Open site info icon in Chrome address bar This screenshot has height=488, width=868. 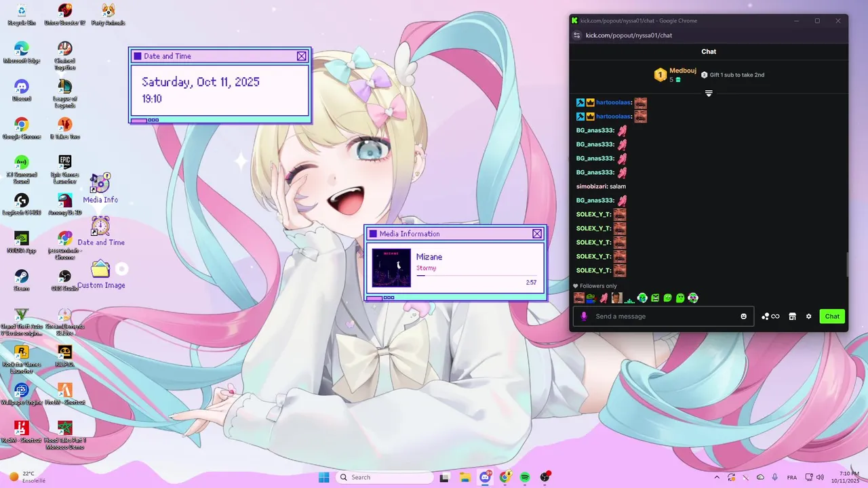pos(577,35)
